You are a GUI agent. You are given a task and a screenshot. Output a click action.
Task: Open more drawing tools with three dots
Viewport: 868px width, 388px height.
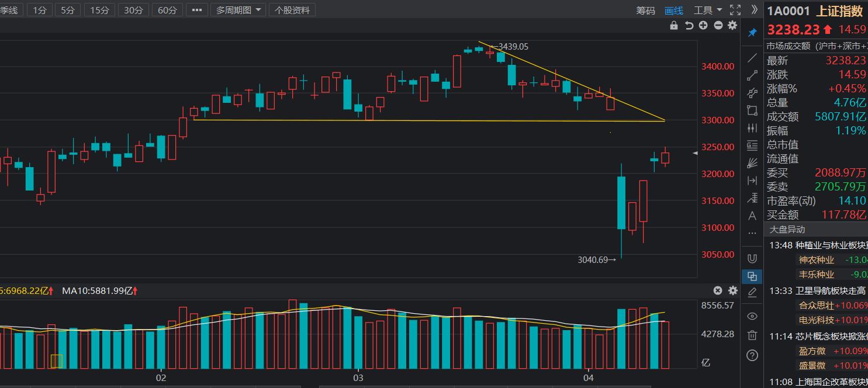[752, 233]
